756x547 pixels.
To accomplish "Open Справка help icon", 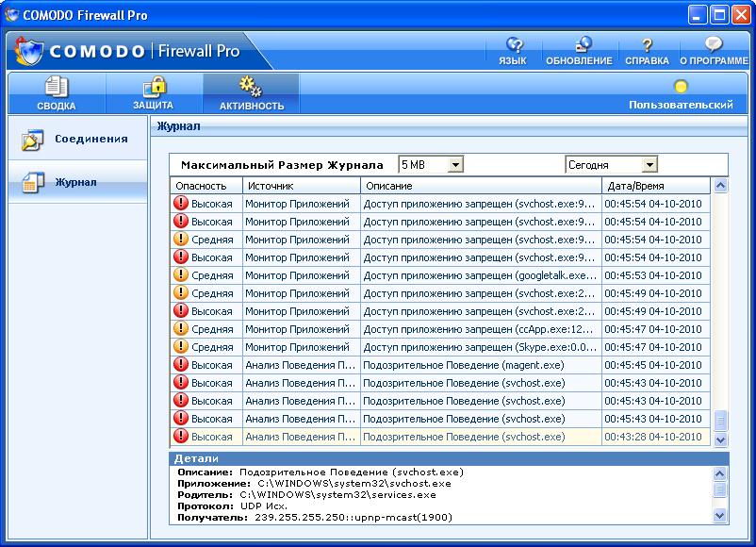I will (647, 45).
